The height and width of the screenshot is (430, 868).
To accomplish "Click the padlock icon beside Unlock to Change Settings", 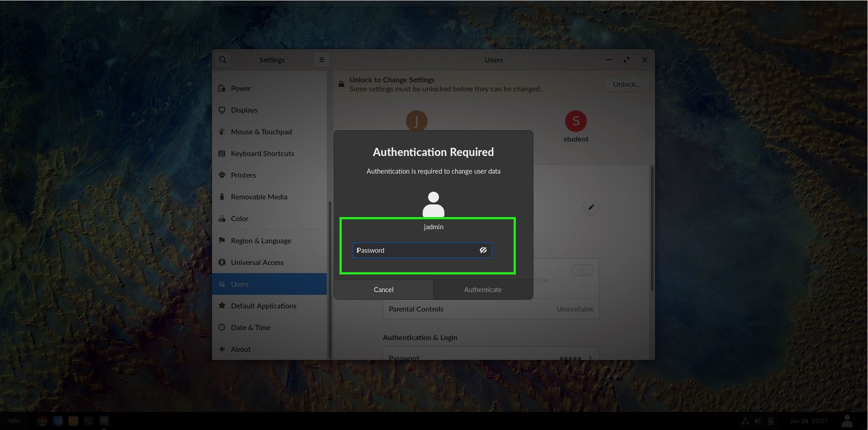I will tap(341, 84).
